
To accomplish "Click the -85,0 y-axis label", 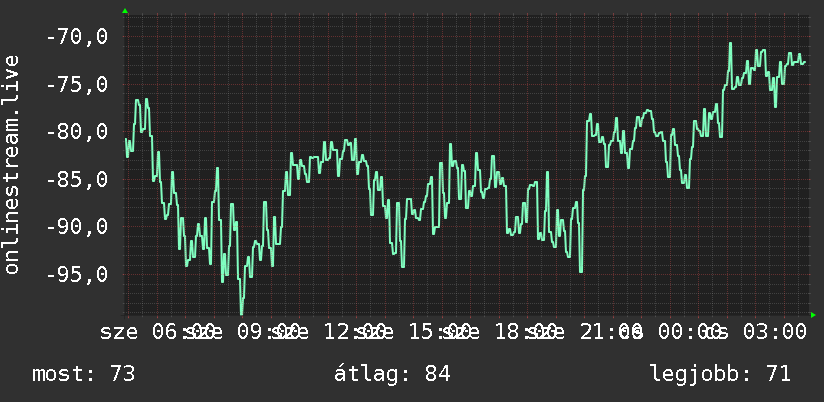I will tap(77, 180).
